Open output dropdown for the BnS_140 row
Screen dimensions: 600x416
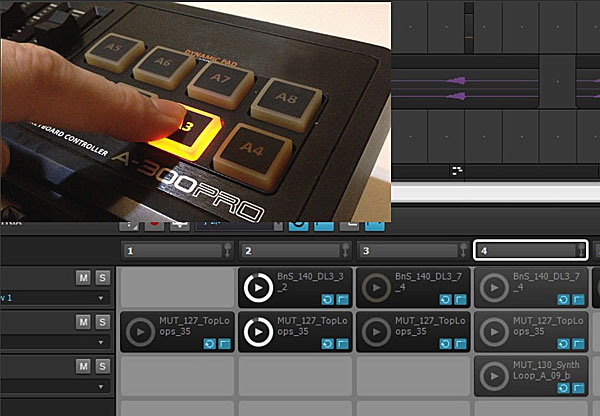(101, 298)
